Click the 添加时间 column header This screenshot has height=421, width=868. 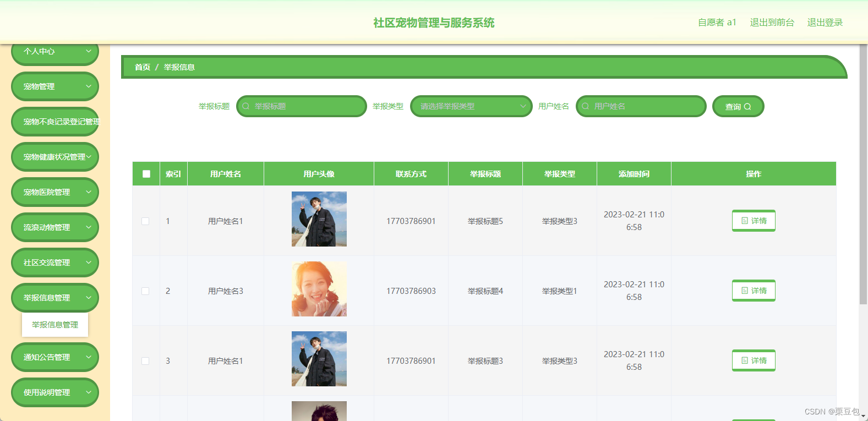click(634, 174)
